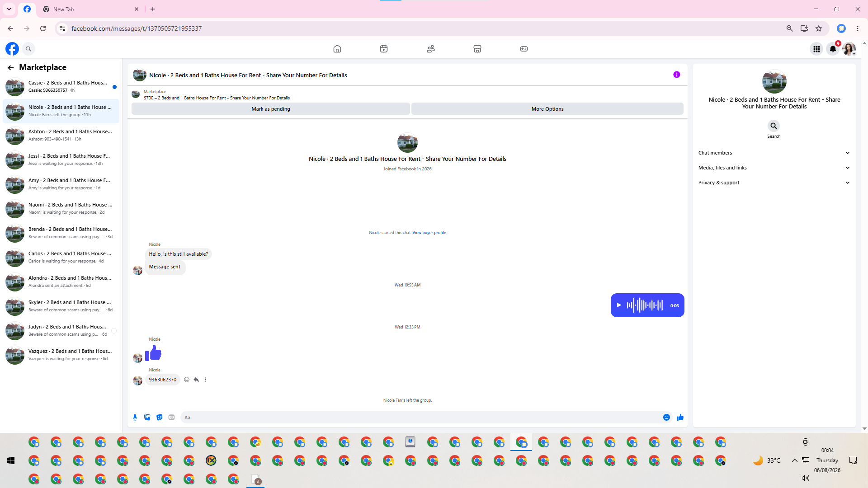The width and height of the screenshot is (868, 488).
Task: Open the Reels video icon
Action: (384, 49)
